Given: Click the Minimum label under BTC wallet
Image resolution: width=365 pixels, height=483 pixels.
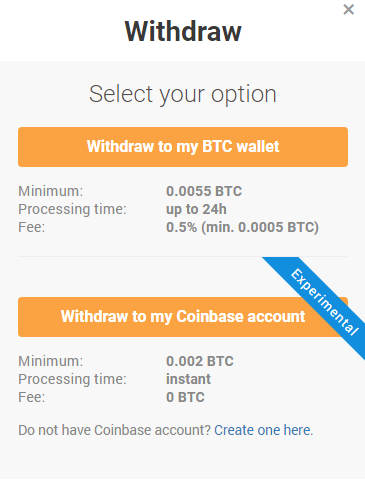Looking at the screenshot, I should click(x=51, y=191).
